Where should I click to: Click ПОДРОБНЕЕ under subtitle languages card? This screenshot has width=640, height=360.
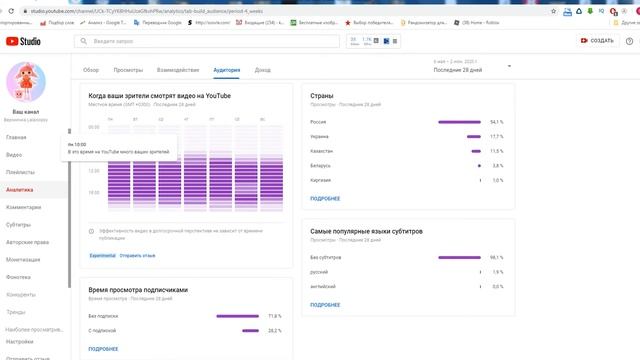[325, 305]
